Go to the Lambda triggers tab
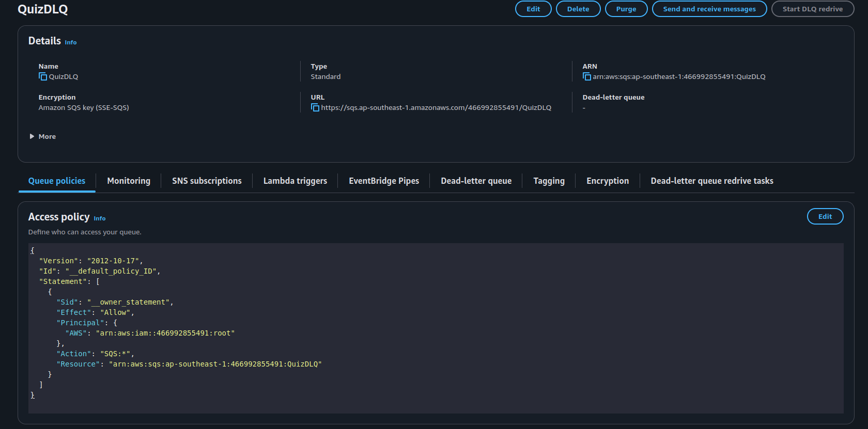 click(x=295, y=181)
